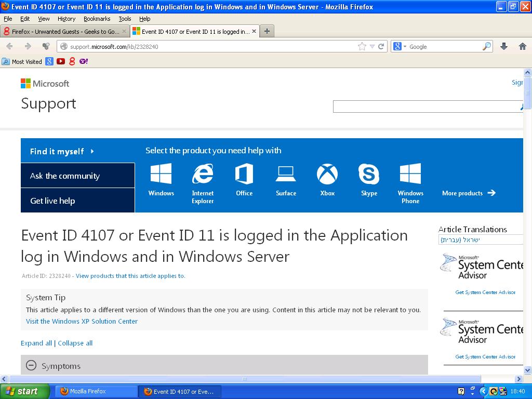Image resolution: width=532 pixels, height=399 pixels.
Task: Open the Tools menu
Action: point(125,19)
